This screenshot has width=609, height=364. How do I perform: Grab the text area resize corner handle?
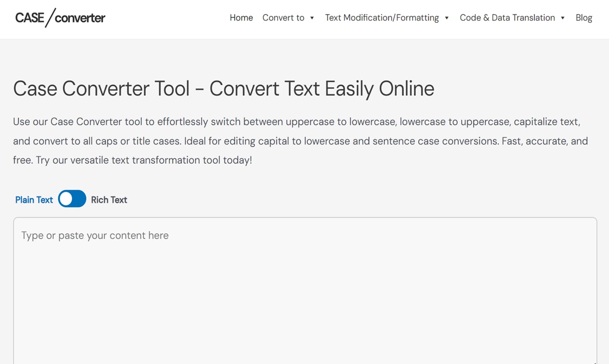coord(594,362)
